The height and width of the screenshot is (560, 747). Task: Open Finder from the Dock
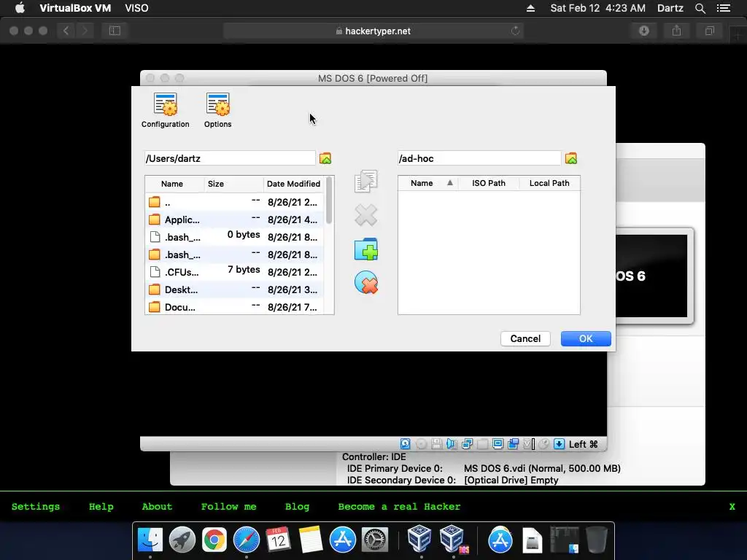(150, 540)
